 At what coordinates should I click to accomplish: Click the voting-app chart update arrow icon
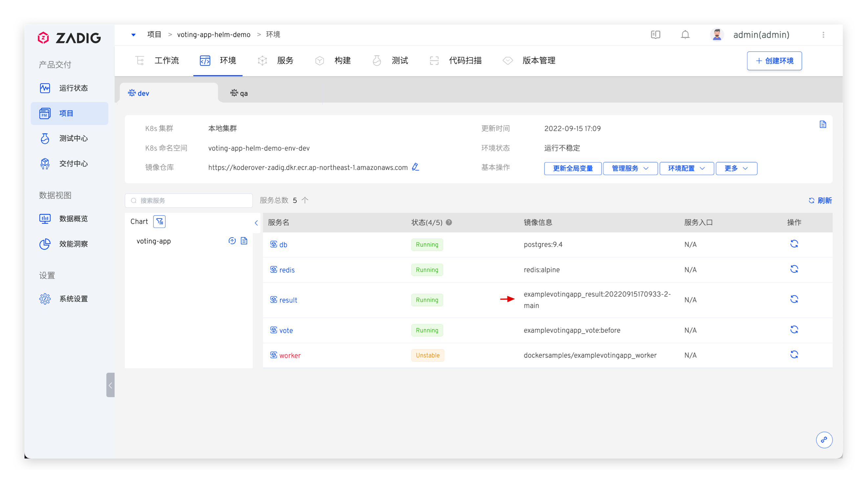coord(232,241)
